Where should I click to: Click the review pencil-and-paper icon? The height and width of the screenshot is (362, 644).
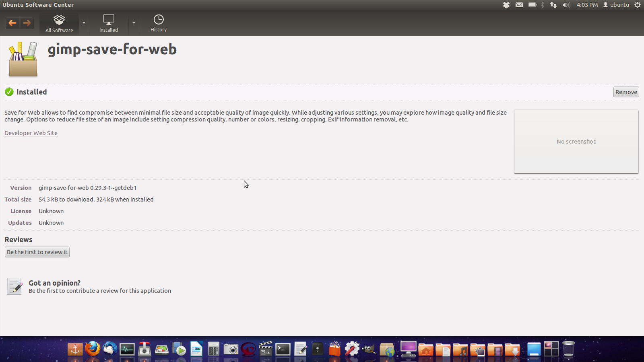(15, 286)
